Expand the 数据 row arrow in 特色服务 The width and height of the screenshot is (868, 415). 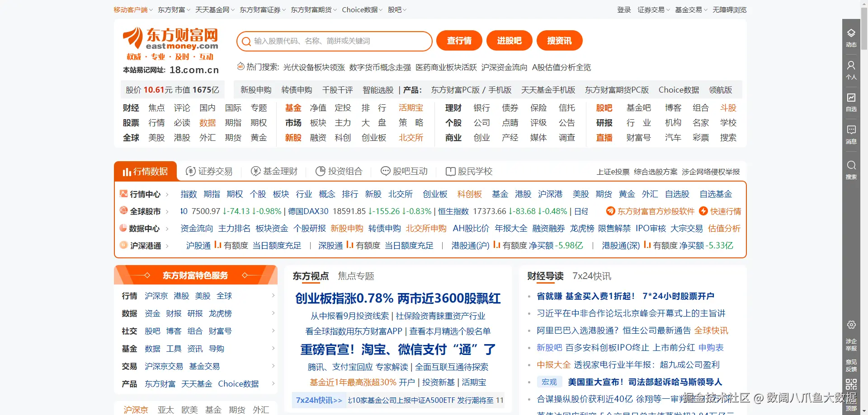pyautogui.click(x=273, y=313)
